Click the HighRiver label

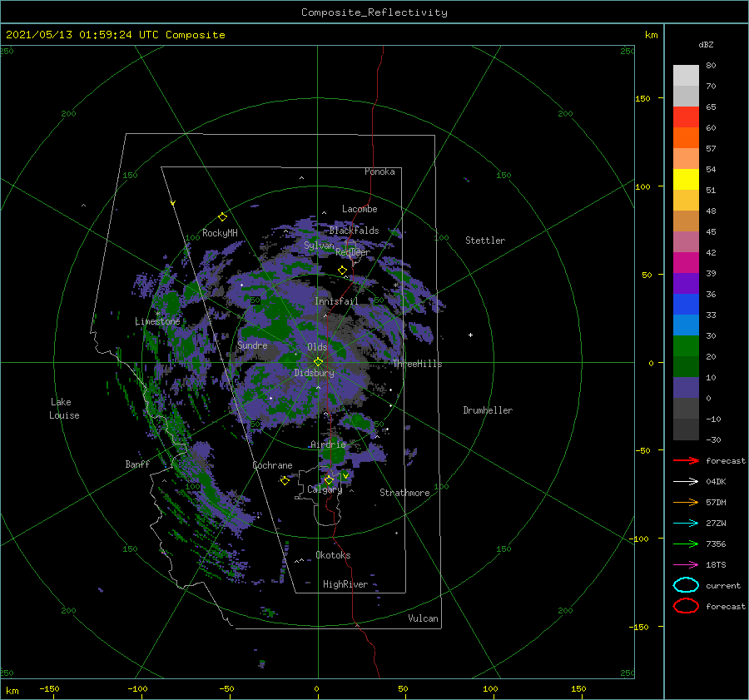[345, 584]
